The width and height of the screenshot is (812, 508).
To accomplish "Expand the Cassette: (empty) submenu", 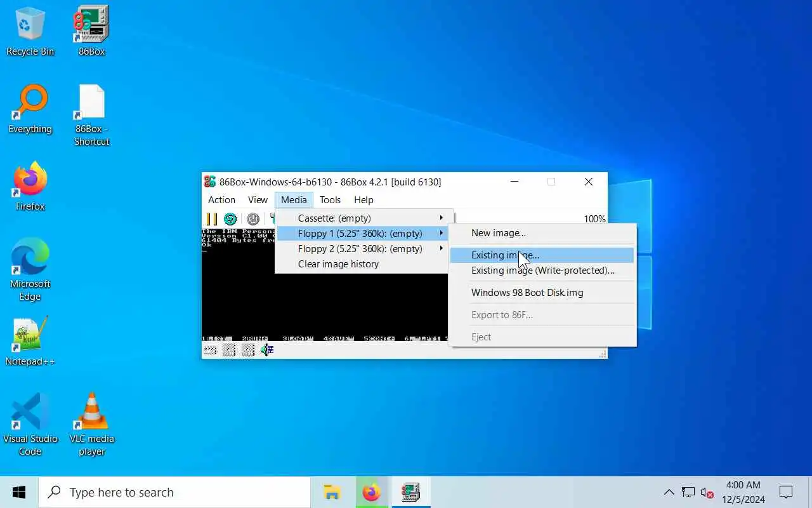I will tap(364, 218).
